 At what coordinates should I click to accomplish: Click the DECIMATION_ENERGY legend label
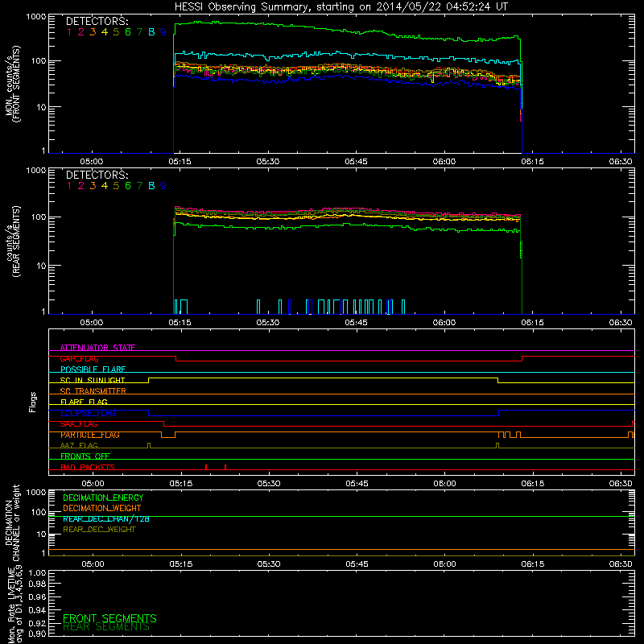click(x=103, y=497)
